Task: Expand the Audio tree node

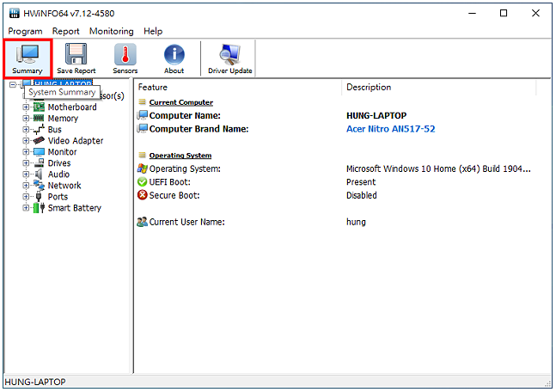Action: (26, 175)
